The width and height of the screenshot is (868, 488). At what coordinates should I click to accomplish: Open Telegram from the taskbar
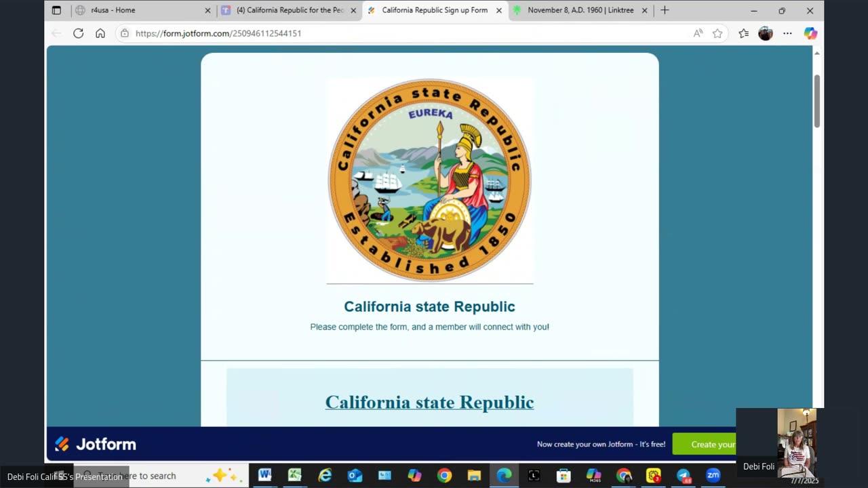click(683, 476)
